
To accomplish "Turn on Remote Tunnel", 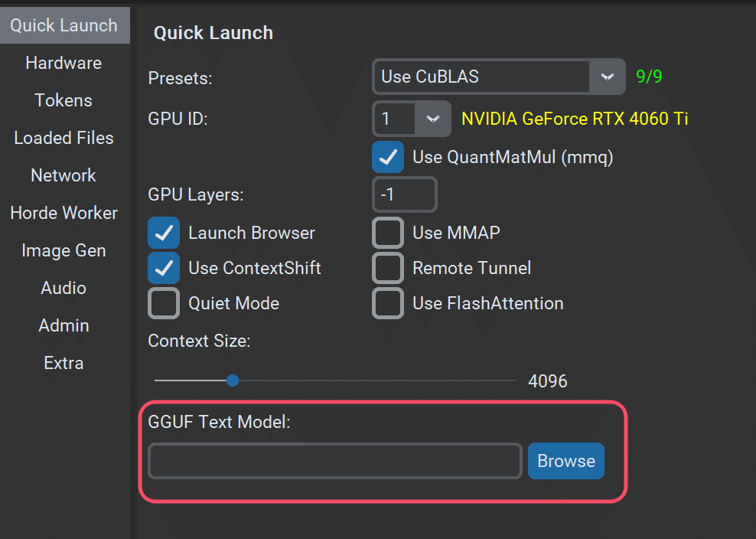I will click(x=388, y=268).
